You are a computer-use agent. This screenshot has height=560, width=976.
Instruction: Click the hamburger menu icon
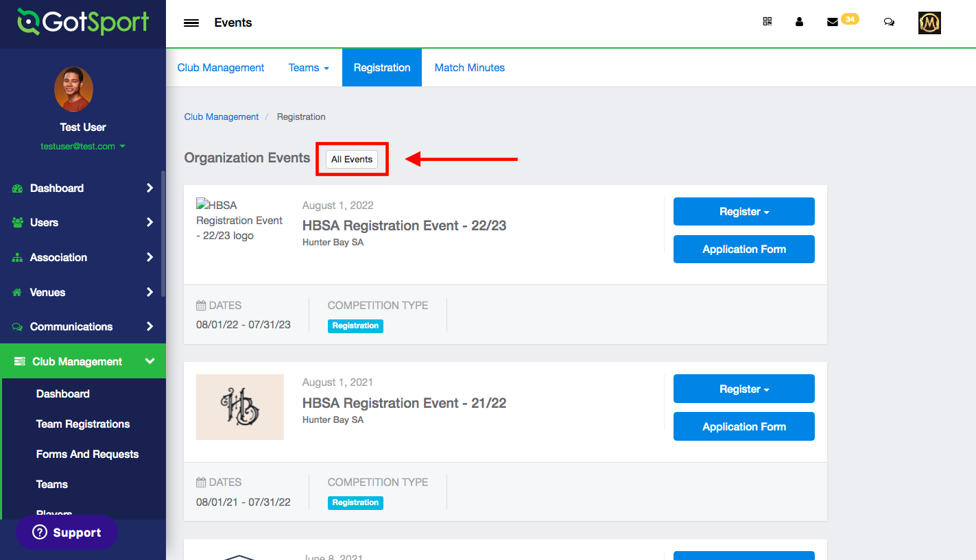pyautogui.click(x=191, y=23)
